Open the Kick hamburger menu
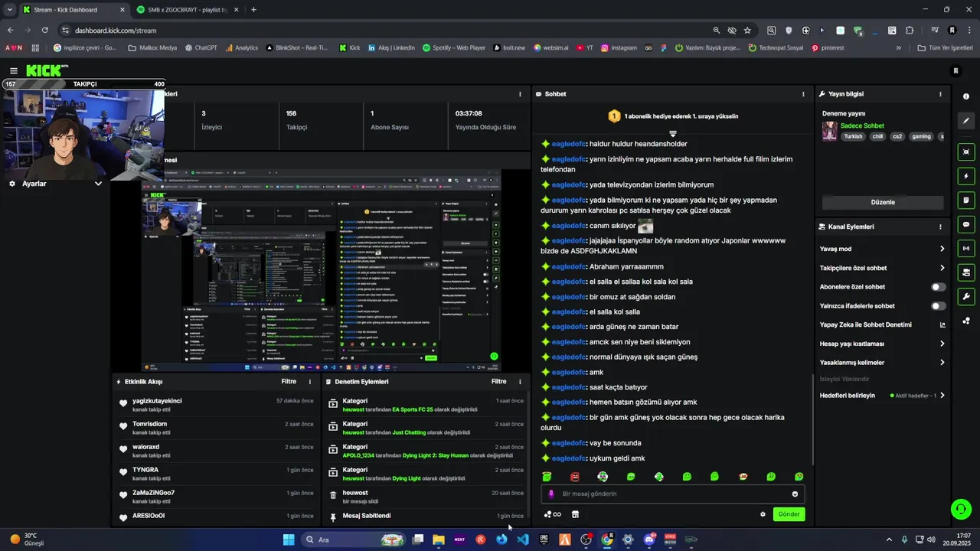980x551 pixels. tap(13, 70)
